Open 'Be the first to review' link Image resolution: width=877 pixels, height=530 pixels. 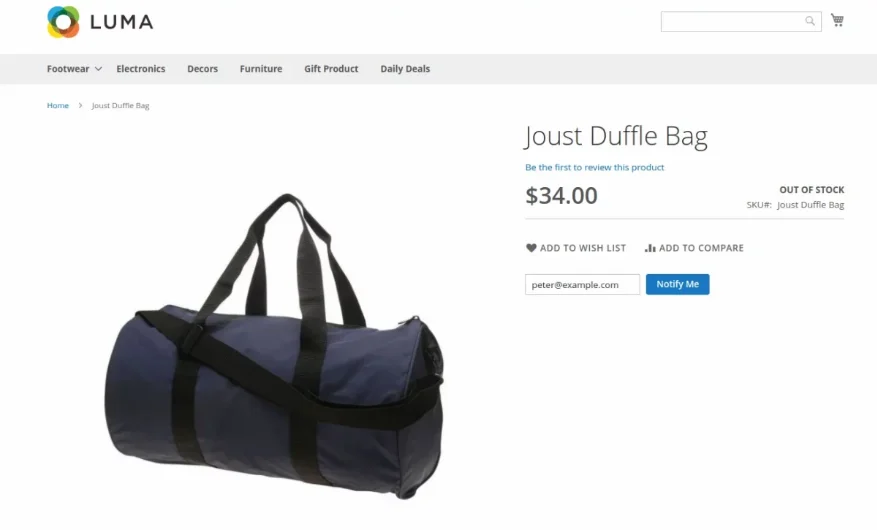pos(595,167)
